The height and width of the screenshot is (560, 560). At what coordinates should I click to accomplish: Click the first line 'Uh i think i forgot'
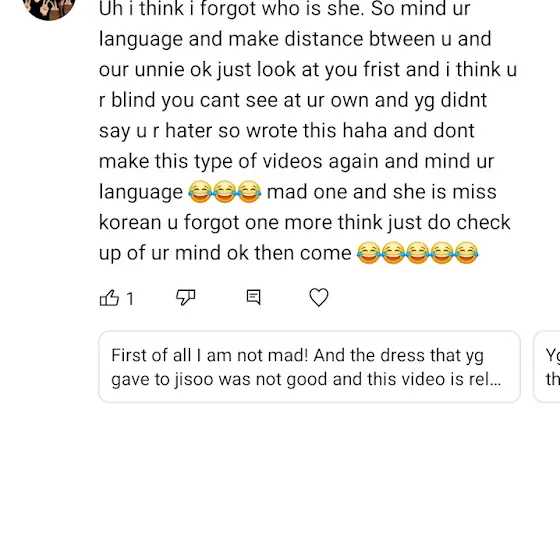[x=285, y=8]
